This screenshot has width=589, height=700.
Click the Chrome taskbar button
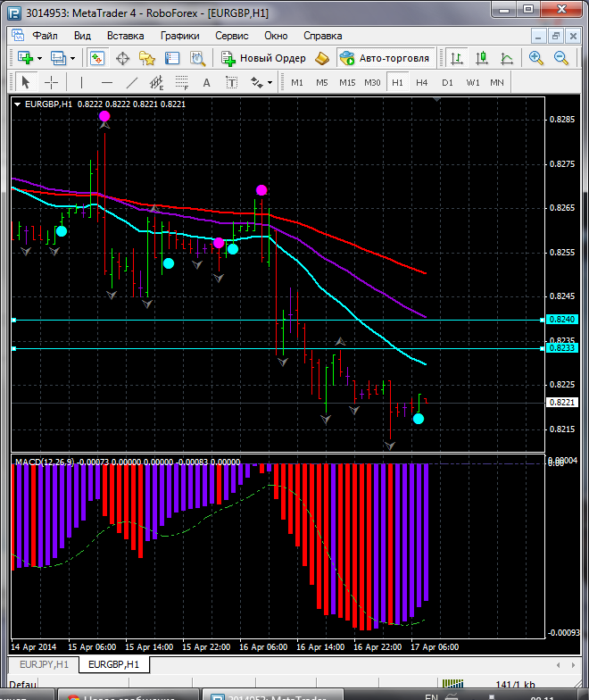point(127,696)
